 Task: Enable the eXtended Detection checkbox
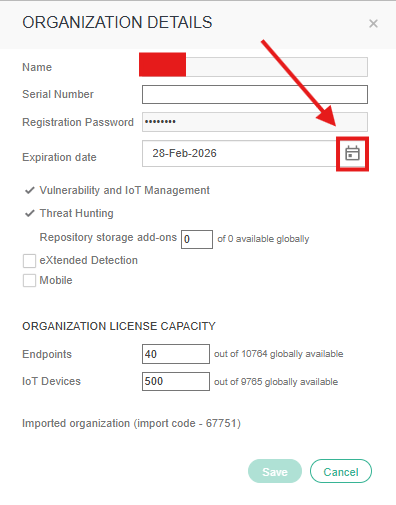pos(29,261)
